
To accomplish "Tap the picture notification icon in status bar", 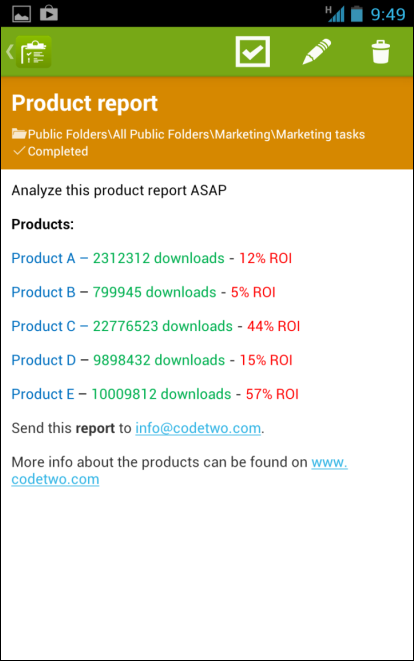I will tap(21, 14).
